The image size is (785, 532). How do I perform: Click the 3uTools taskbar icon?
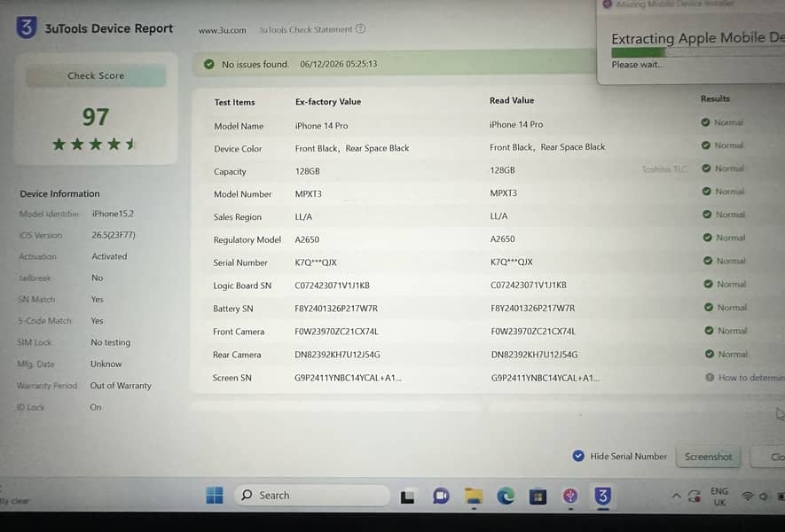pyautogui.click(x=603, y=496)
